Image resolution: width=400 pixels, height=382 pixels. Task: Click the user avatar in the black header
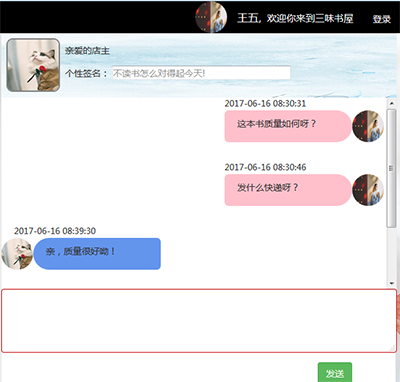[211, 17]
